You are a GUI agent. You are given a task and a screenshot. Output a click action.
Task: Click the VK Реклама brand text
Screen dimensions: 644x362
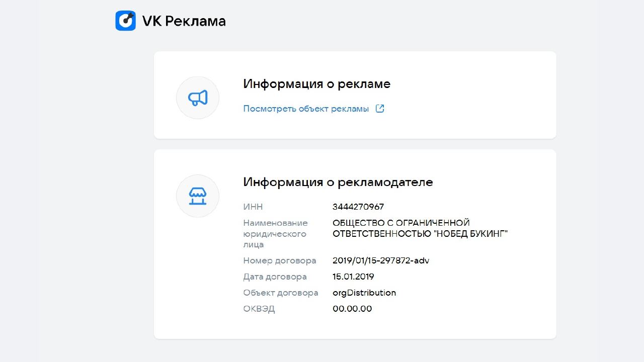tap(184, 21)
